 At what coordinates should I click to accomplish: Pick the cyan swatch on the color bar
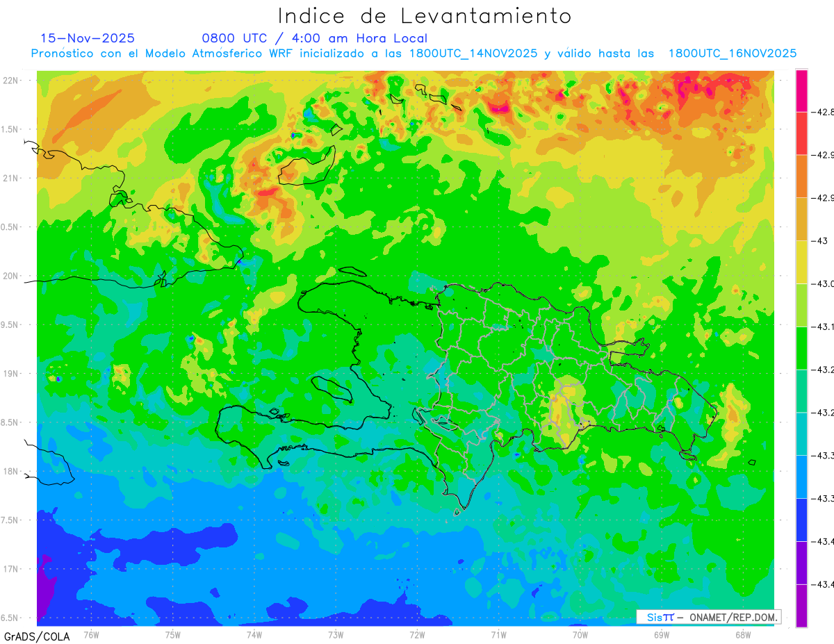[x=801, y=434]
